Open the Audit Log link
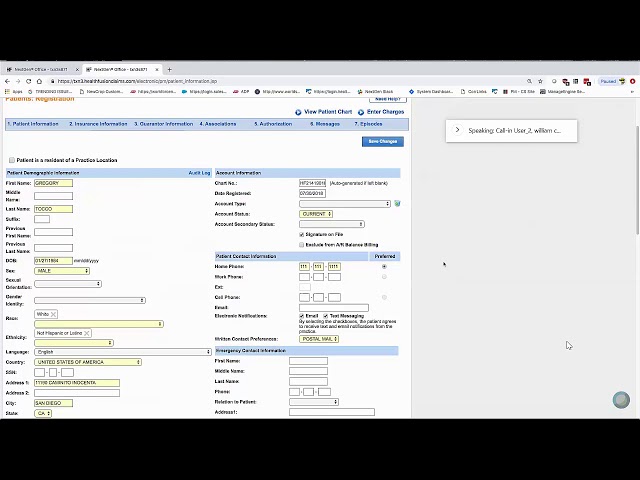Image resolution: width=640 pixels, height=480 pixels. tap(199, 173)
